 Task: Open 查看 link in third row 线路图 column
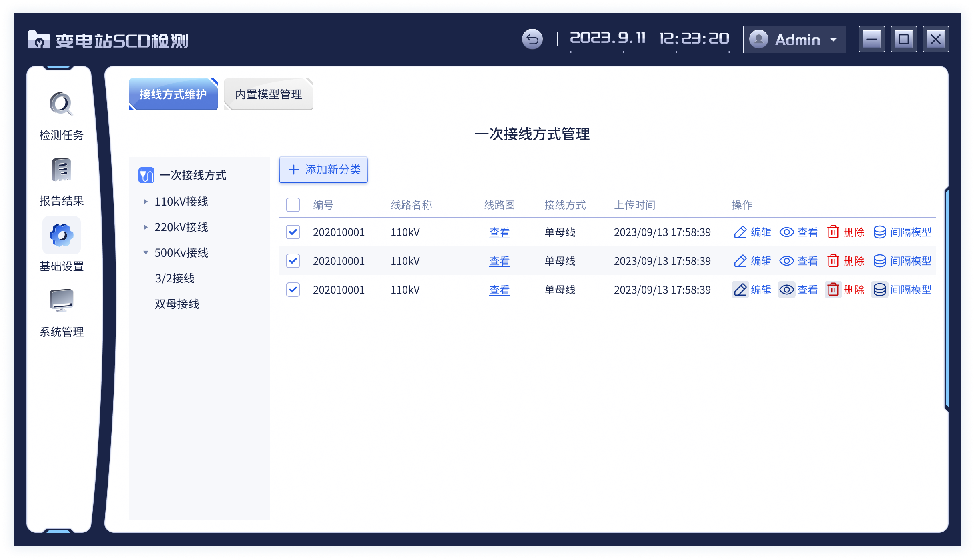[499, 290]
